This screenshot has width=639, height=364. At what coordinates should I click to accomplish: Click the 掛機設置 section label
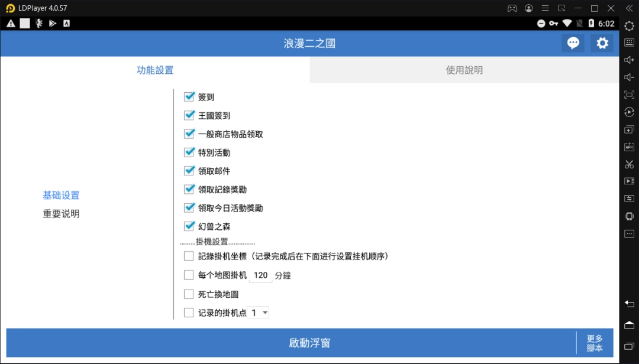pyautogui.click(x=212, y=242)
